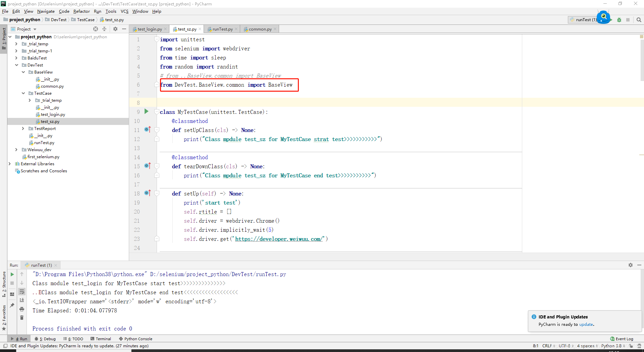
Task: Click the override marker on setUp line
Action: click(148, 193)
